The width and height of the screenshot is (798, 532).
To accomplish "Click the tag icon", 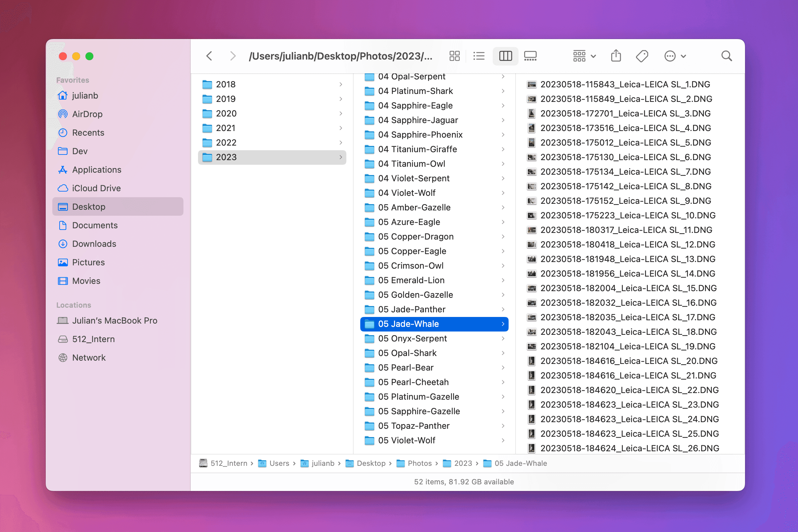I will [x=642, y=56].
